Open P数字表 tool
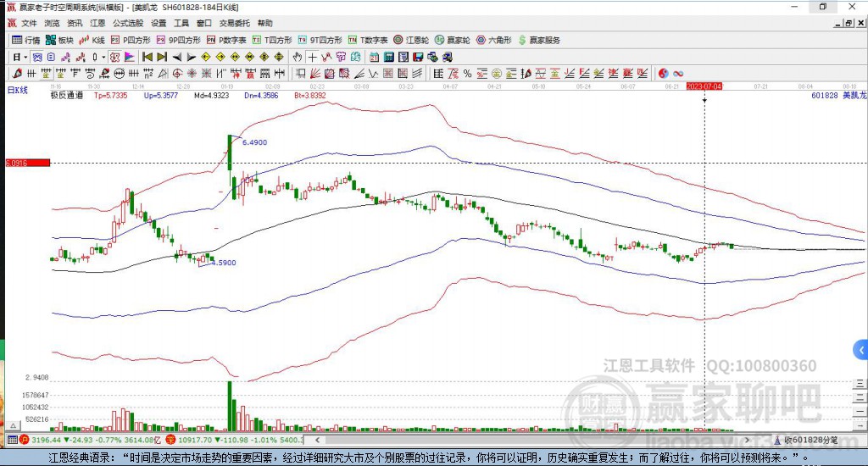This screenshot has width=868, height=466. 226,40
